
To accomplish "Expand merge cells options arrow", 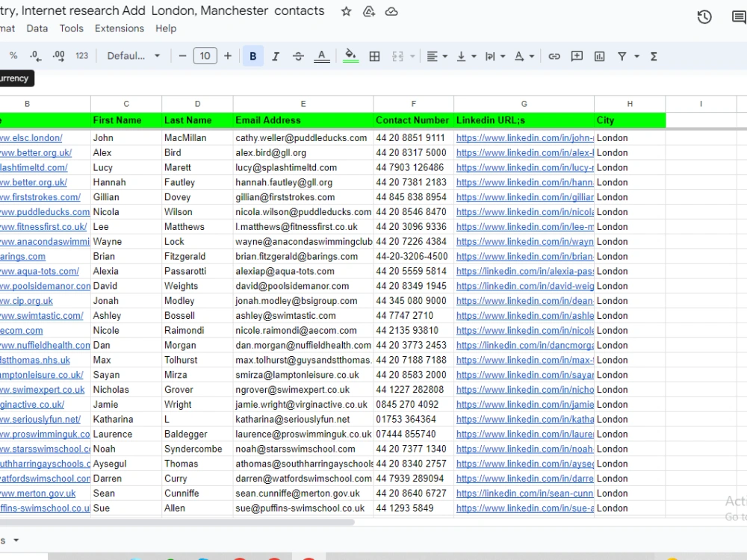I will click(x=412, y=56).
